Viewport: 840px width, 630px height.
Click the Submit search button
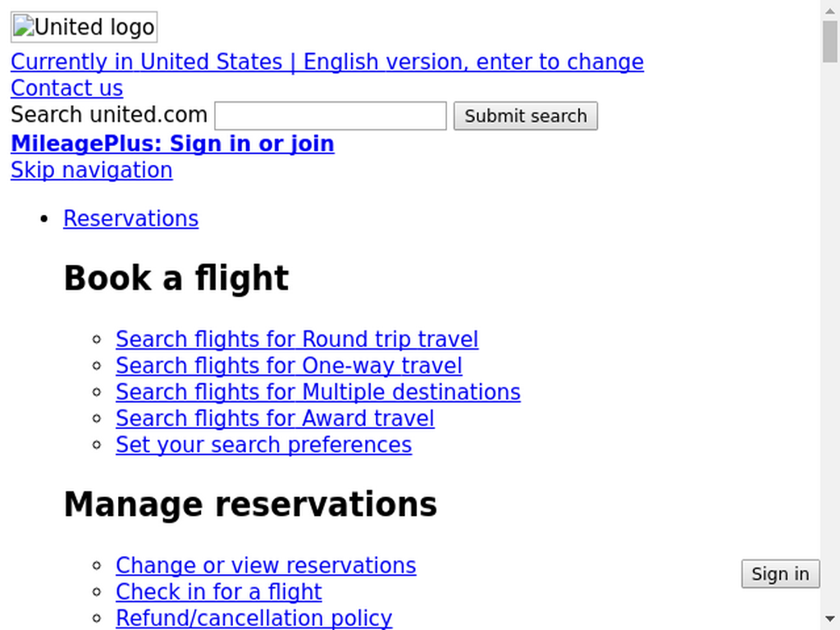tap(526, 116)
